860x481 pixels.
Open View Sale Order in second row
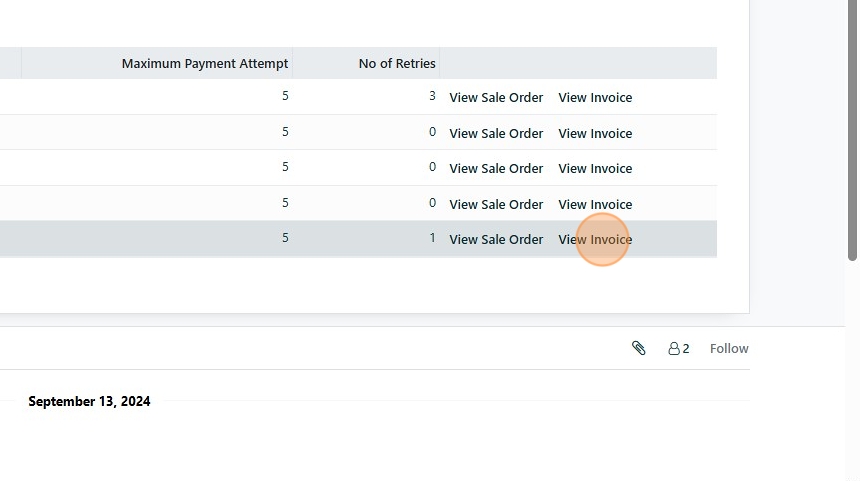[496, 133]
